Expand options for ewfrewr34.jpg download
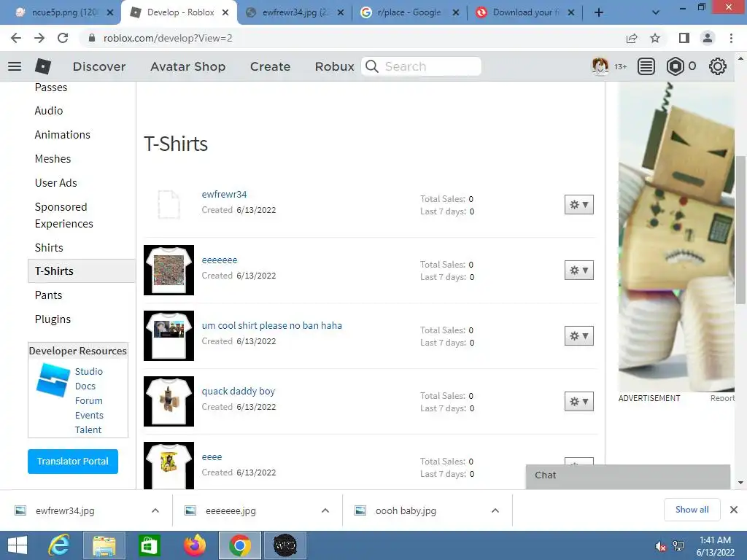747x560 pixels. (x=155, y=510)
